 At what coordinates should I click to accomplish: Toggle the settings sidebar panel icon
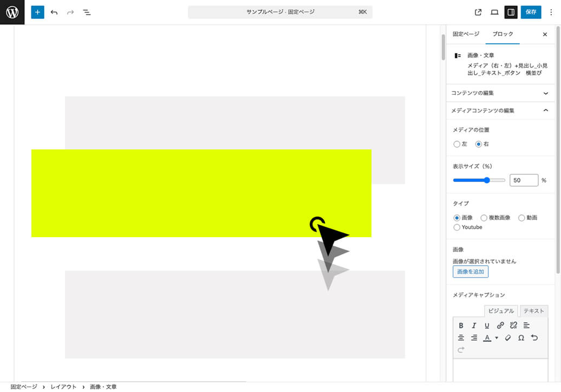(510, 12)
